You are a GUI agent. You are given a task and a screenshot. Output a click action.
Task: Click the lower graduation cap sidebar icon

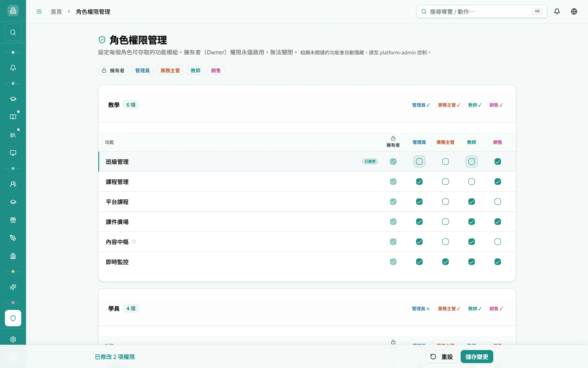click(13, 202)
